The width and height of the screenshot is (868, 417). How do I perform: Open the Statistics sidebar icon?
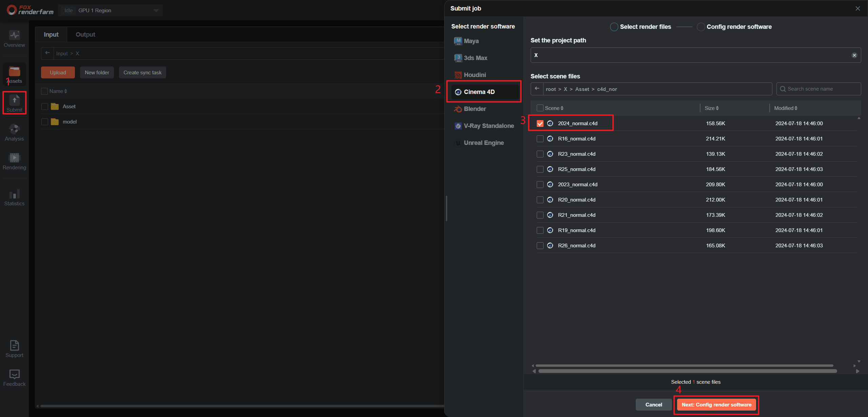(14, 197)
